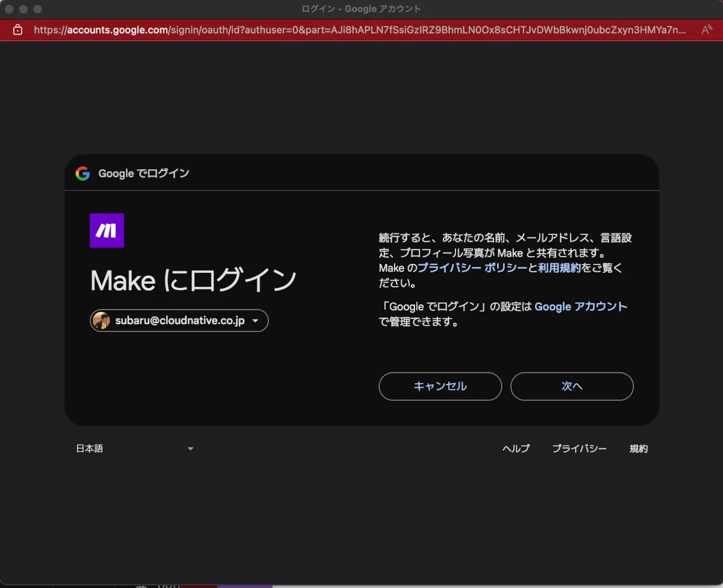This screenshot has width=723, height=588.
Task: Click the lock icon in the address bar
Action: pos(17,30)
